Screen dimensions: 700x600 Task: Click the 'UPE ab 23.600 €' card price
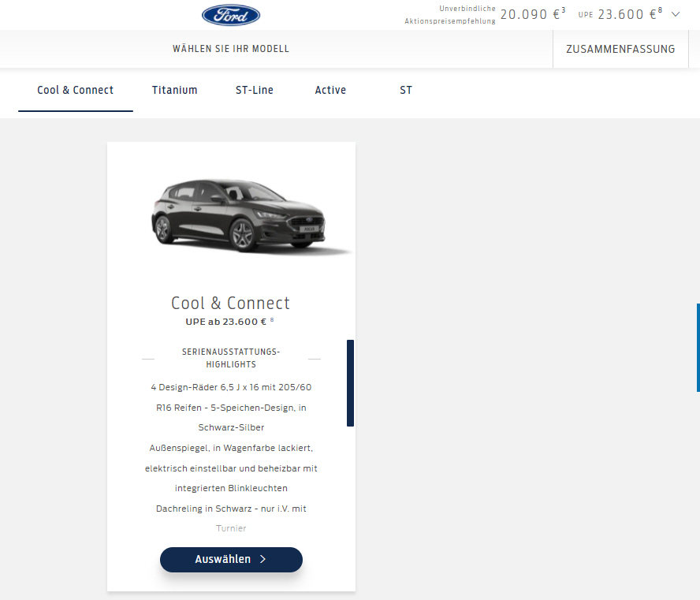pyautogui.click(x=226, y=322)
